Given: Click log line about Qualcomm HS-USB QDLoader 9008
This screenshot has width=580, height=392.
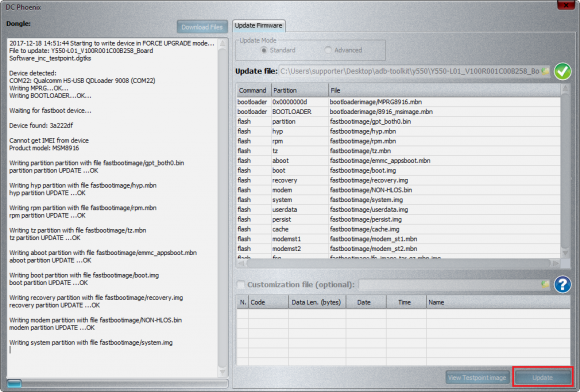Looking at the screenshot, I should click(82, 81).
